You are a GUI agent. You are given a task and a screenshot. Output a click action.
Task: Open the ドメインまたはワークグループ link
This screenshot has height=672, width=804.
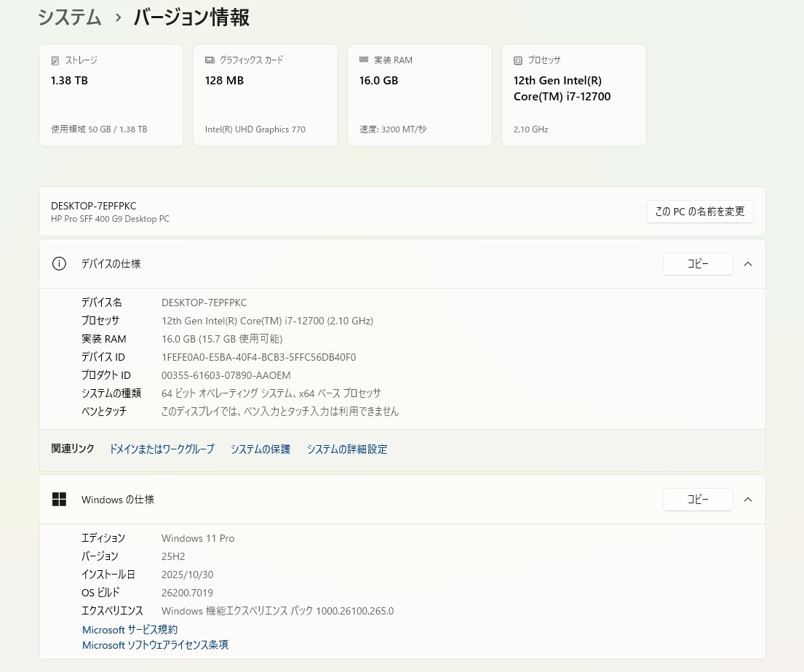tap(162, 449)
